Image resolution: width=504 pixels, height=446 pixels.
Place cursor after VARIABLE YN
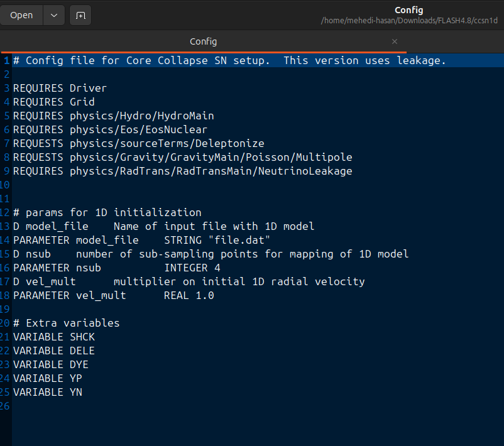pyautogui.click(x=82, y=392)
